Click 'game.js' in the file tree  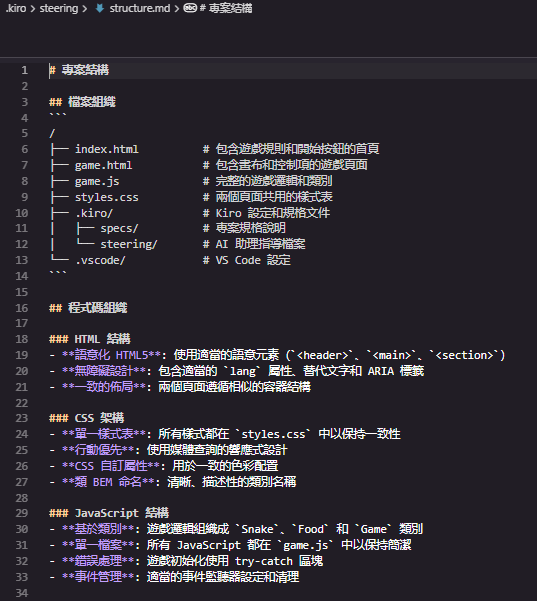click(97, 181)
